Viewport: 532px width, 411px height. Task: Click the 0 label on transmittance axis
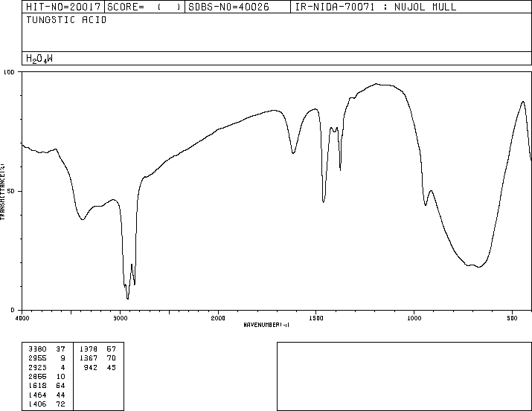13,310
